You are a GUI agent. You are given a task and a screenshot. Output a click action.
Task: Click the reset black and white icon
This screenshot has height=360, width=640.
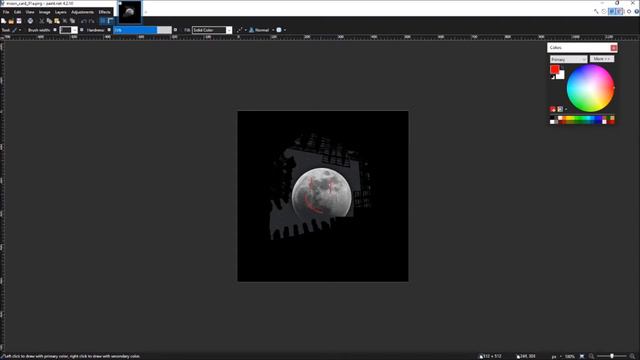(x=553, y=77)
